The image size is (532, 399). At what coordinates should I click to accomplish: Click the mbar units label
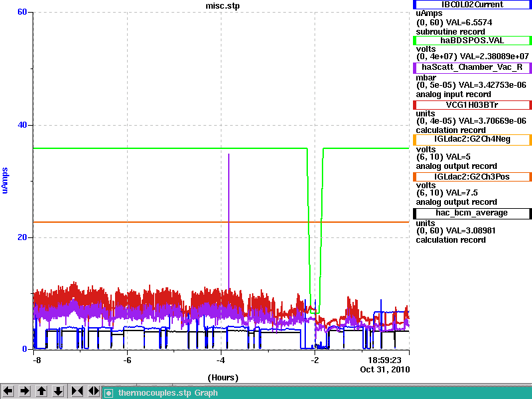pyautogui.click(x=426, y=78)
